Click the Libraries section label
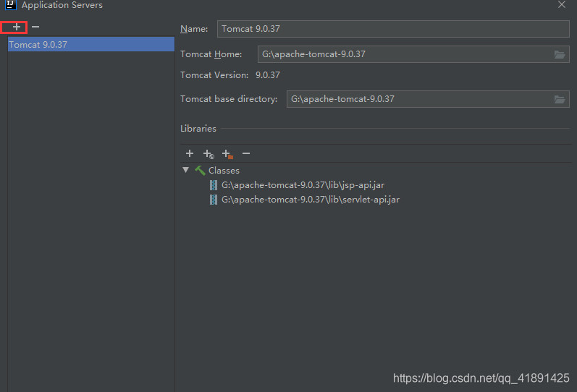577x392 pixels. click(198, 128)
